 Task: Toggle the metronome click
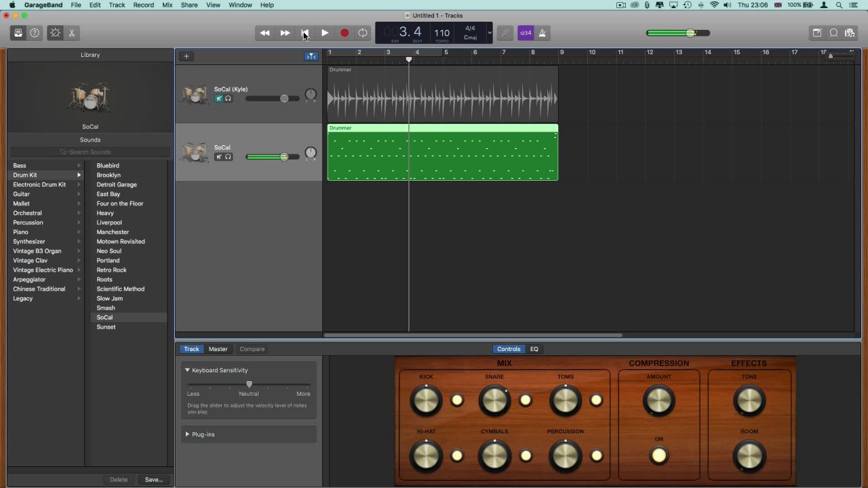click(542, 33)
